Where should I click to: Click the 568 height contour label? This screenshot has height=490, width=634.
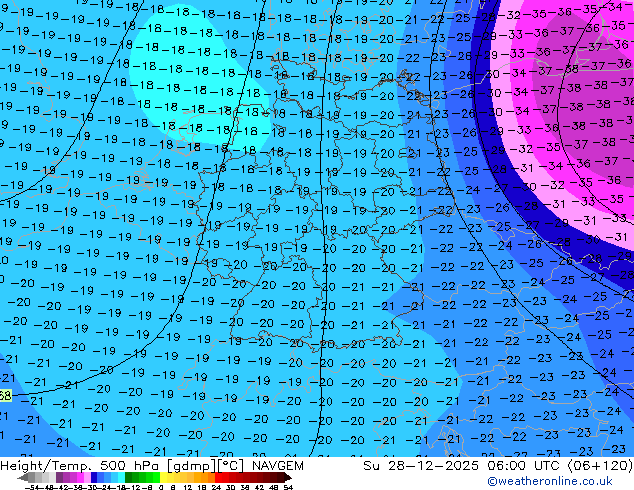[x=6, y=395]
